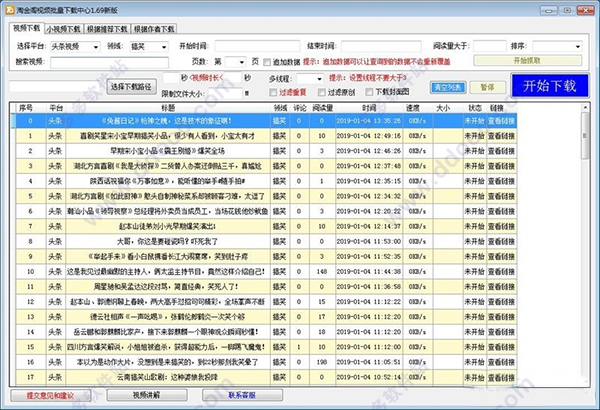
Task: Click the 搜索视频 text field
Action: [x=109, y=62]
